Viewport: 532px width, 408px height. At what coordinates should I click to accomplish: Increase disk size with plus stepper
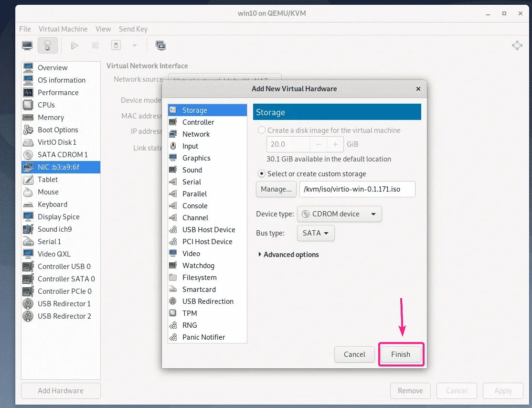(x=335, y=144)
